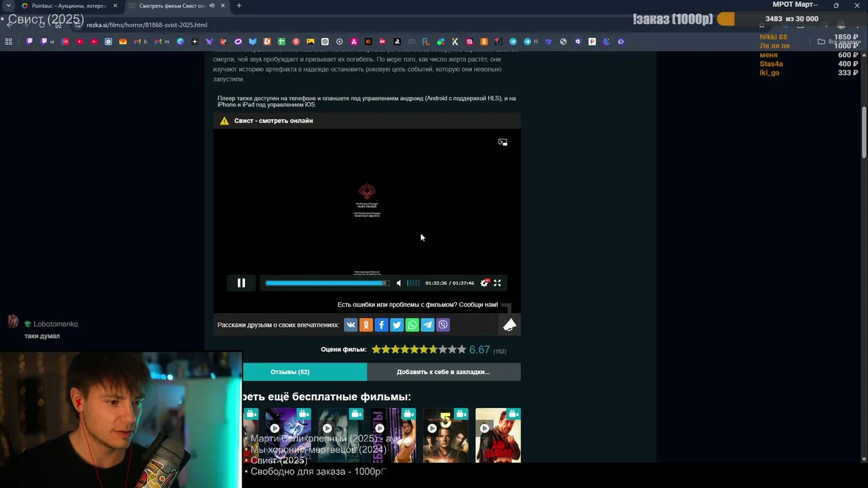Click the Lobotomenko chat username
The height and width of the screenshot is (488, 868).
pos(56,325)
